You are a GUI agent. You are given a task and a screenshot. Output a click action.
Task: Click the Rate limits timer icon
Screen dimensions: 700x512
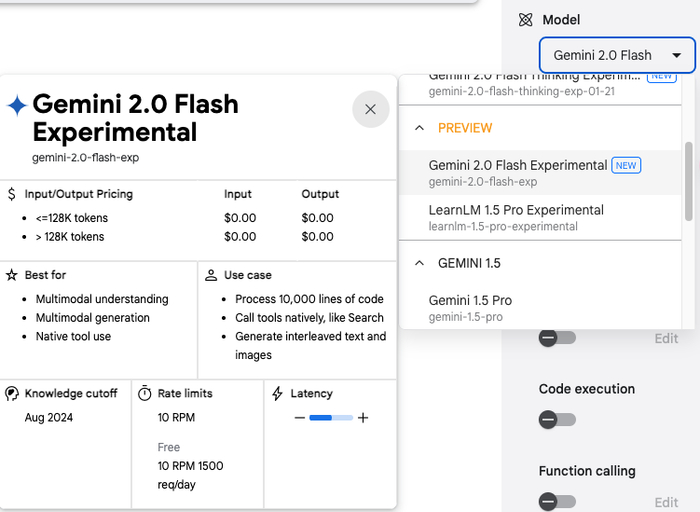145,394
